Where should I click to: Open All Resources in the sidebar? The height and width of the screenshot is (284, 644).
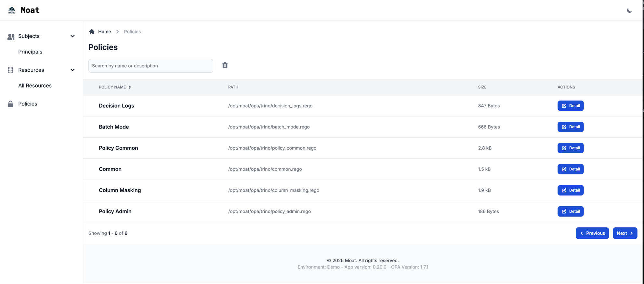coord(35,86)
